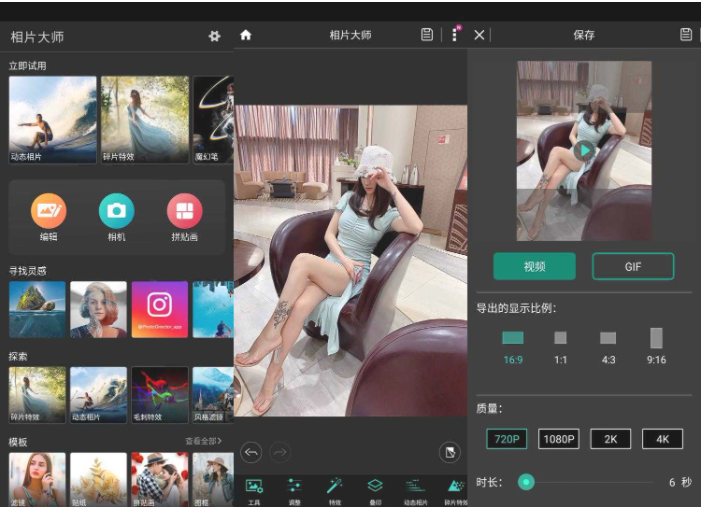Open 魔幻笔 card under 立即试用

click(214, 120)
